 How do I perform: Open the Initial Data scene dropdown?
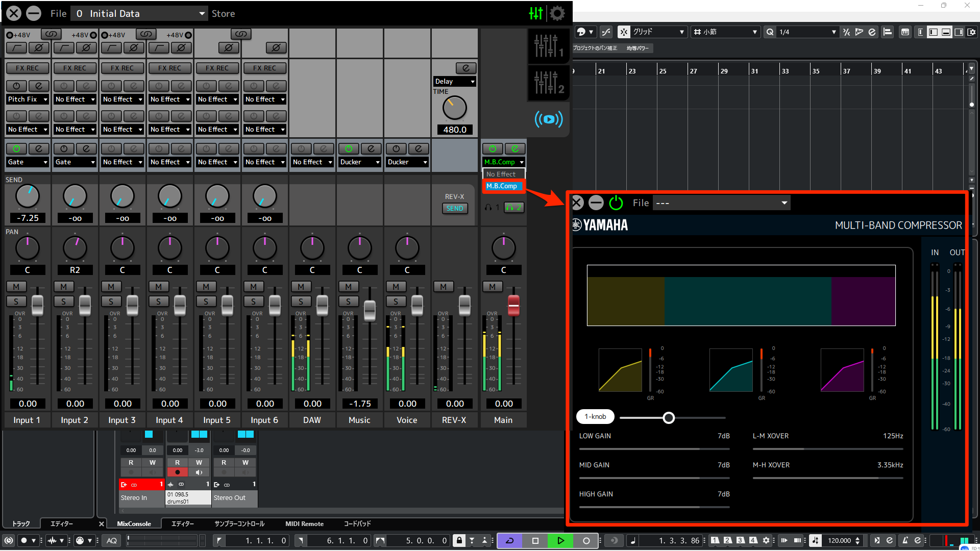(x=139, y=13)
